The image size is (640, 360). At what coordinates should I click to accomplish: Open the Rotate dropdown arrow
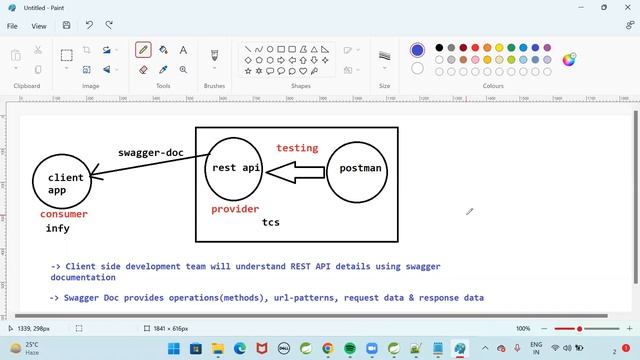click(117, 50)
